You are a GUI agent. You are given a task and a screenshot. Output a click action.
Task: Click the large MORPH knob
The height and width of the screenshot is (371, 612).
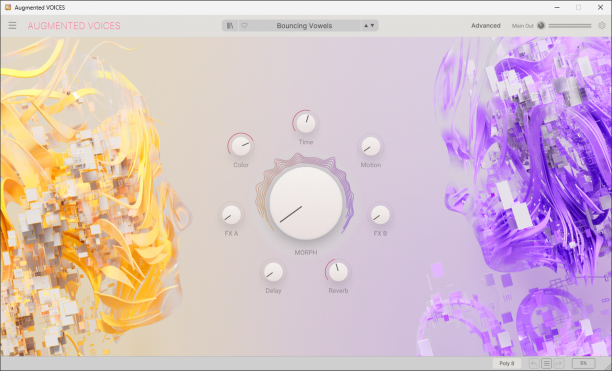pyautogui.click(x=306, y=202)
